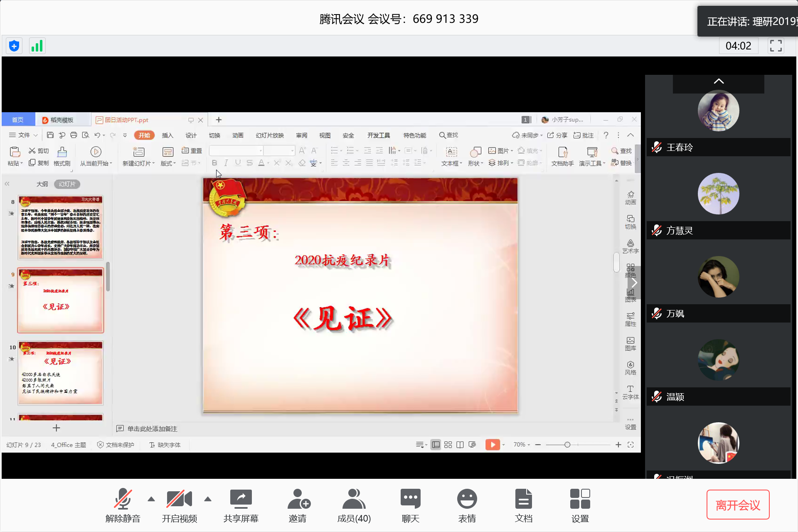Click the 新建幻灯片 icon
Viewport: 798px width, 532px height.
[x=138, y=152]
